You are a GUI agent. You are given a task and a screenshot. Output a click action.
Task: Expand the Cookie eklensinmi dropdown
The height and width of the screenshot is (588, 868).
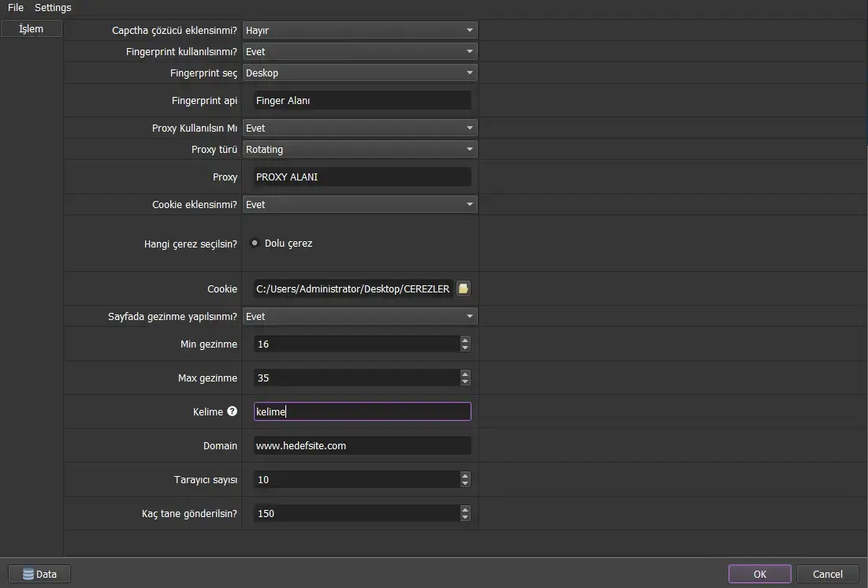pyautogui.click(x=359, y=205)
